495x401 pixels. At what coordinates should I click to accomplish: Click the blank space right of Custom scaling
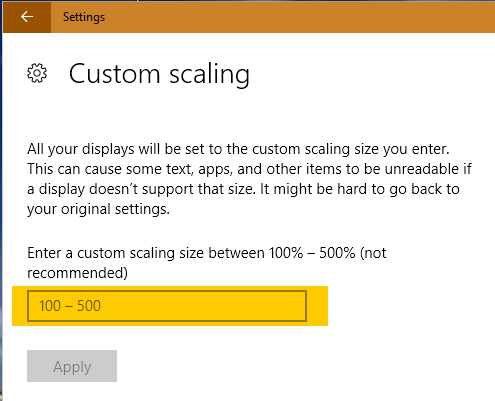367,74
